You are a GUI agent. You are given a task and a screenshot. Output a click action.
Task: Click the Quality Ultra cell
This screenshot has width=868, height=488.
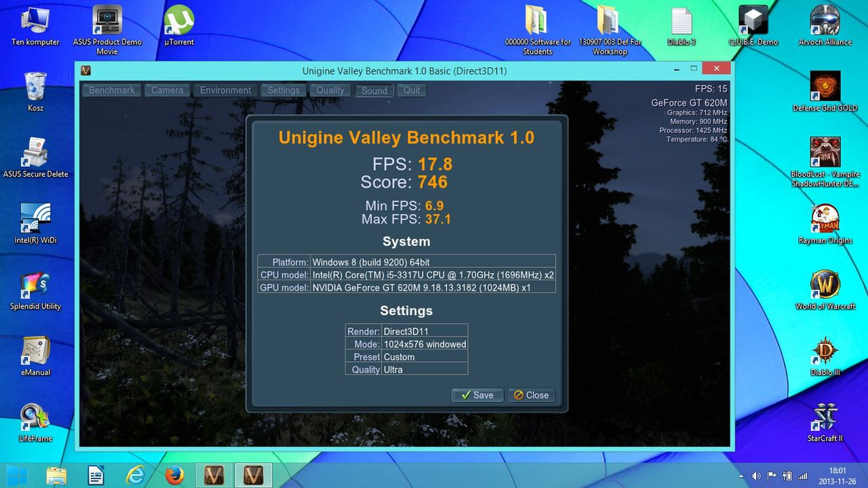425,370
